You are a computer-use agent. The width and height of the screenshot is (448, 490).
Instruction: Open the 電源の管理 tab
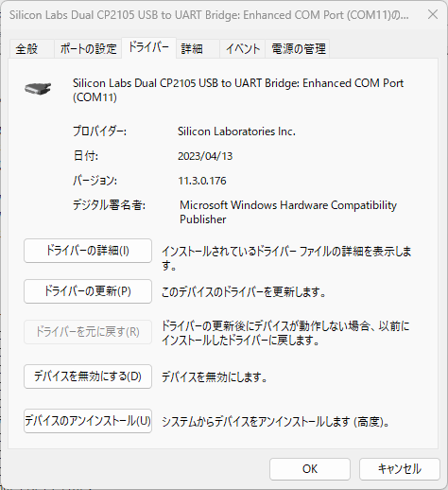coord(298,49)
